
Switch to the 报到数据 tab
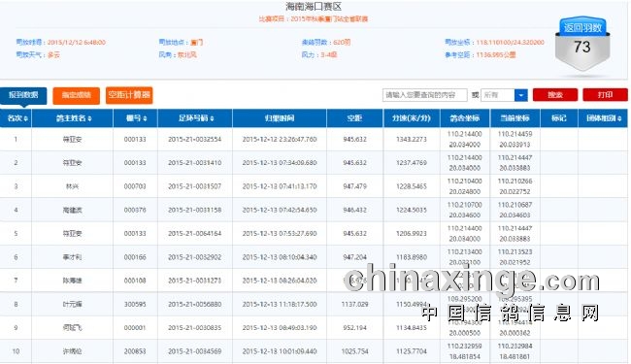tap(23, 95)
